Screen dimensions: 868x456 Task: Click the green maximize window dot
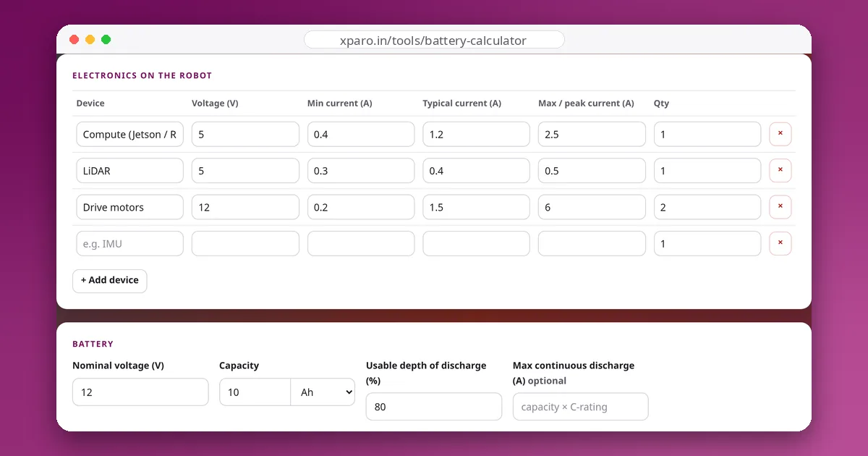106,40
